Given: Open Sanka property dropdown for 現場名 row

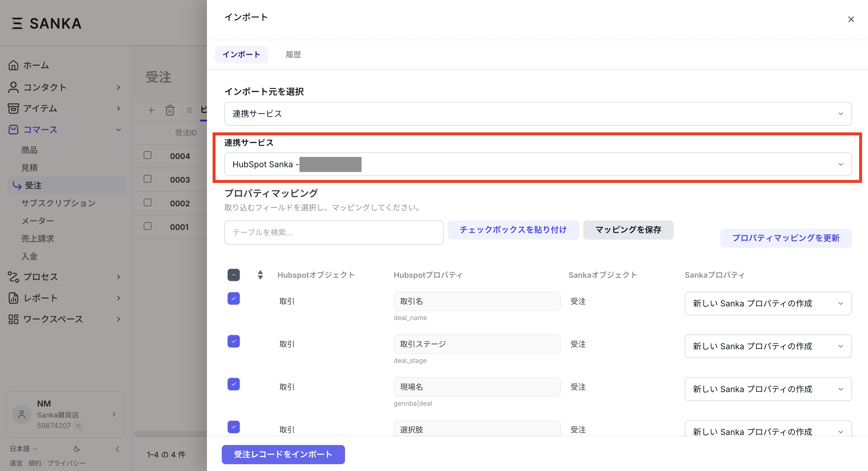Looking at the screenshot, I should pos(768,389).
